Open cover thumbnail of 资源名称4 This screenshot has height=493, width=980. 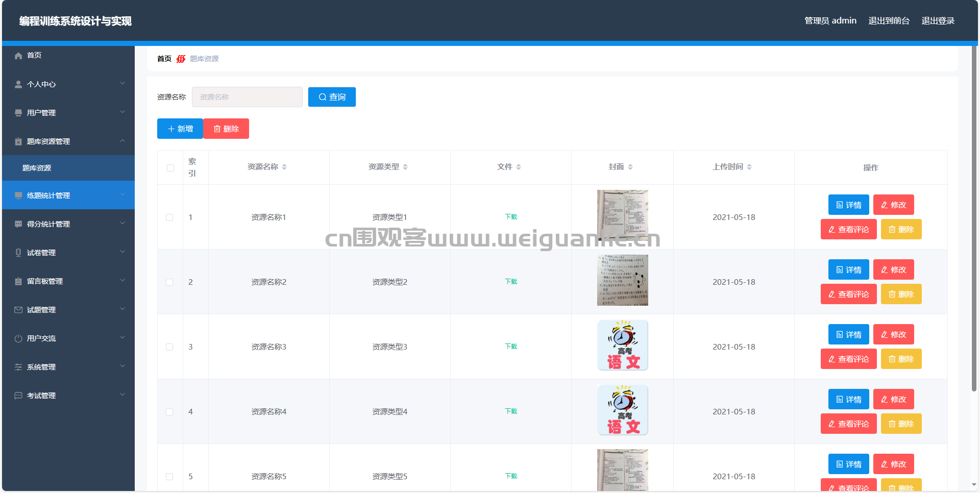(623, 410)
